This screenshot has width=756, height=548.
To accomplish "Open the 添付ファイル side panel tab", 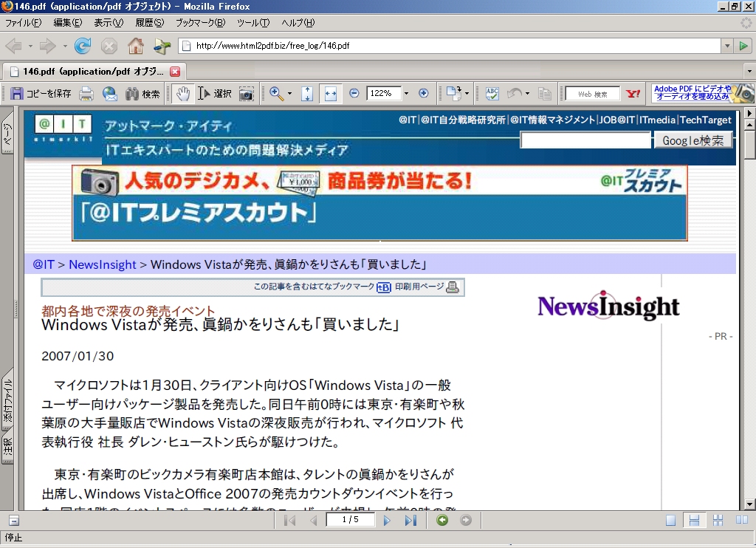I will point(7,400).
